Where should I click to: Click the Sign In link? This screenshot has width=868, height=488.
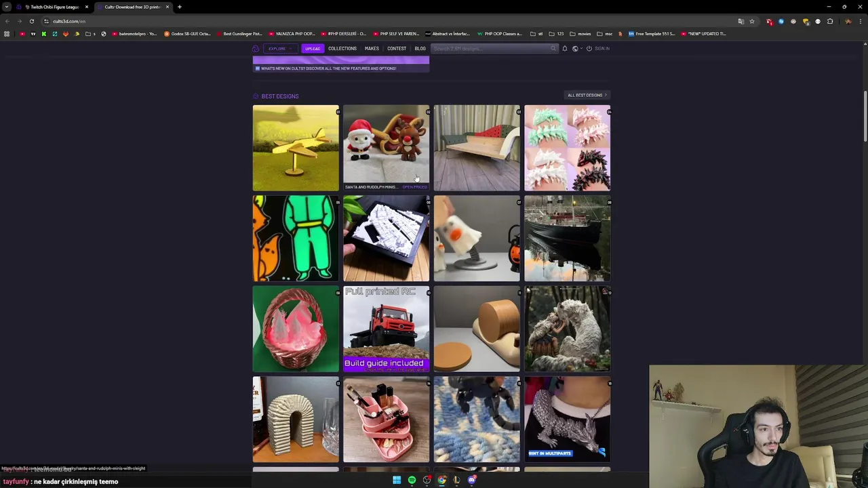[602, 49]
